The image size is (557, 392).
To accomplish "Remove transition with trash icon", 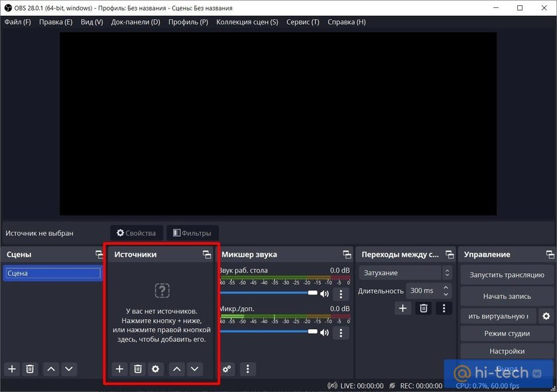I will (x=424, y=308).
